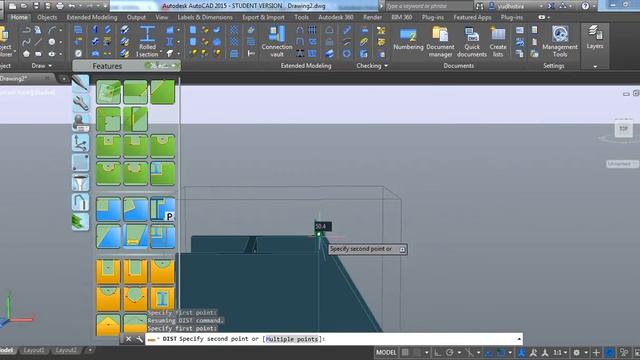Toggle ortho mode in status bar
This screenshot has width=640, height=360.
tap(437, 352)
